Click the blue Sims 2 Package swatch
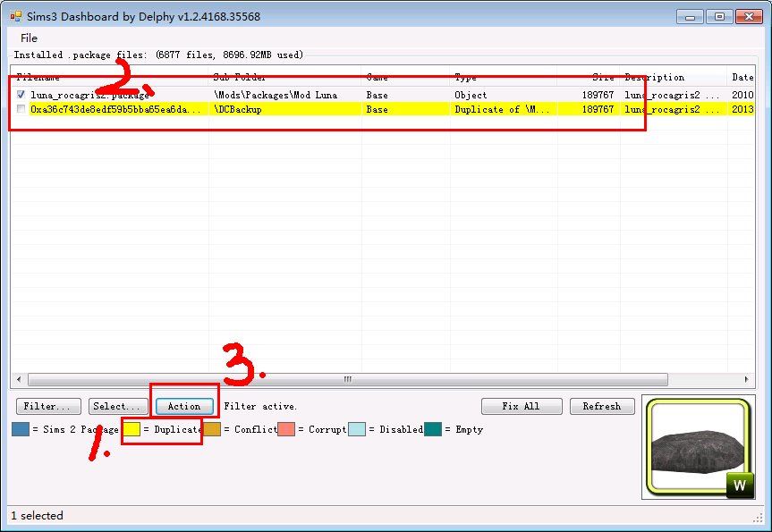This screenshot has width=772, height=532. [21, 430]
